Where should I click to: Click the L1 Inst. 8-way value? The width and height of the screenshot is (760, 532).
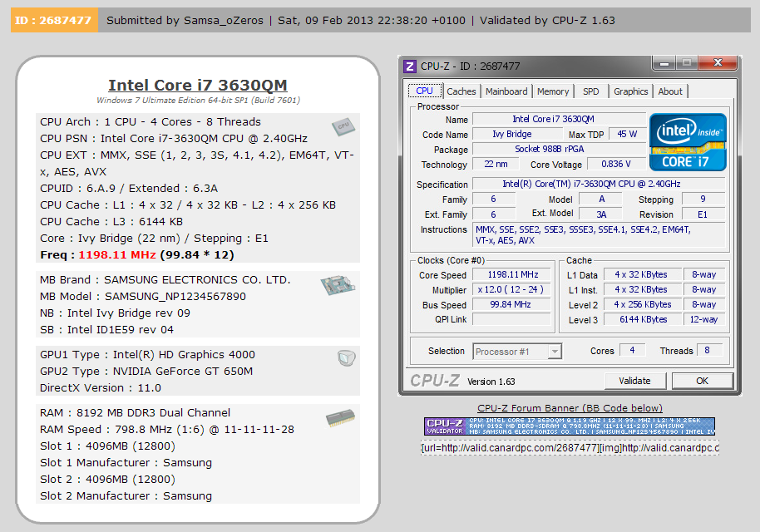point(704,290)
